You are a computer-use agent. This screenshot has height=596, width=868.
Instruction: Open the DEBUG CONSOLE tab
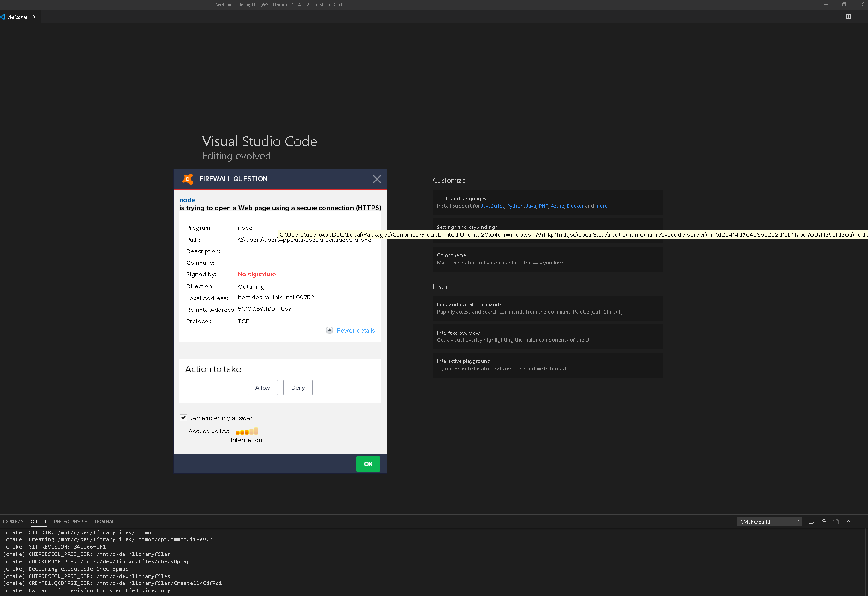click(x=70, y=521)
